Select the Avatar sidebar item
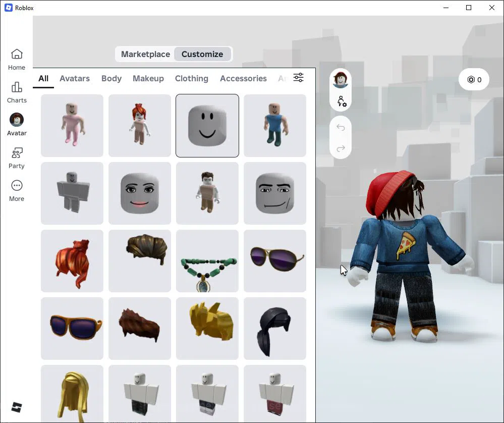Screen dimensions: 504x423 click(16, 125)
